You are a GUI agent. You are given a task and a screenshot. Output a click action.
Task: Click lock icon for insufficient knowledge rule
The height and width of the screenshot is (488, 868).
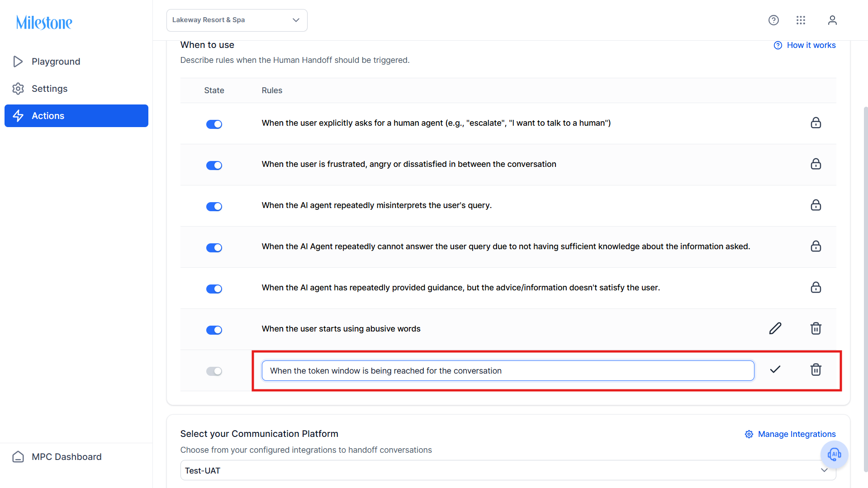[816, 246]
